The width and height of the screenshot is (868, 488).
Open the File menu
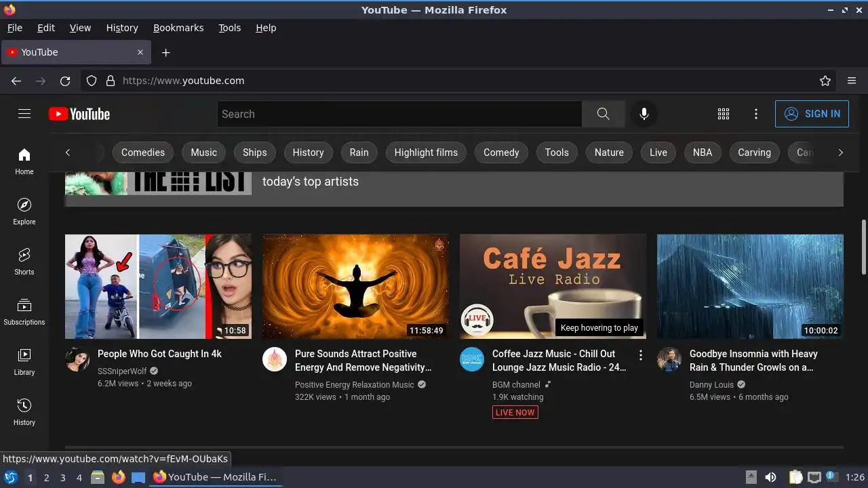(14, 28)
